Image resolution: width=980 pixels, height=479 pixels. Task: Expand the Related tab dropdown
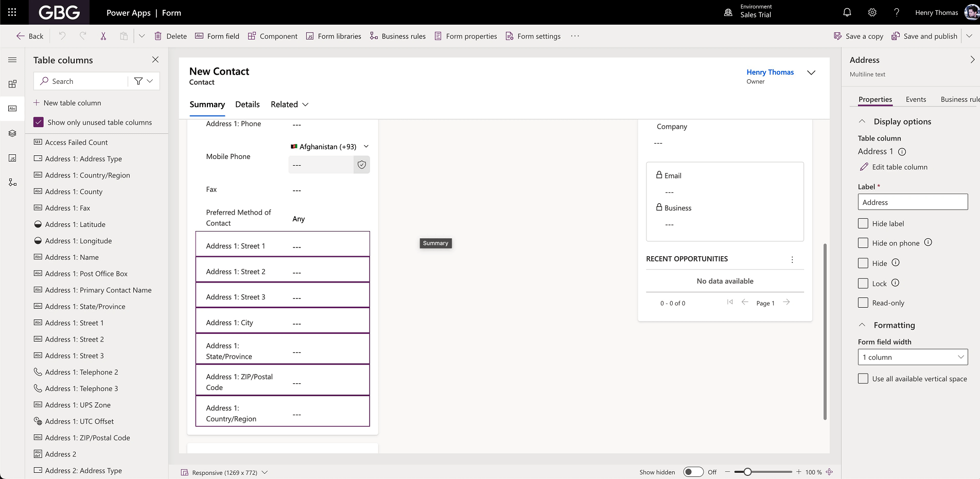pos(306,104)
